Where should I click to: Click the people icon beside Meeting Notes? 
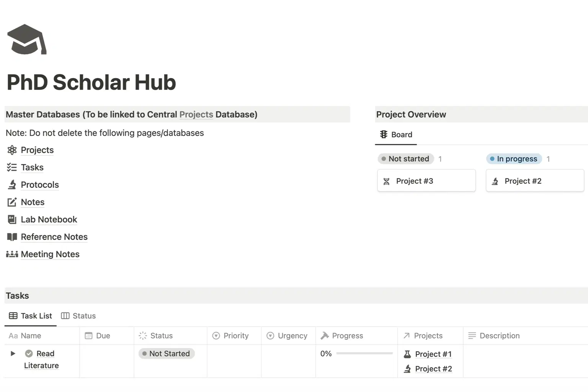(x=12, y=254)
